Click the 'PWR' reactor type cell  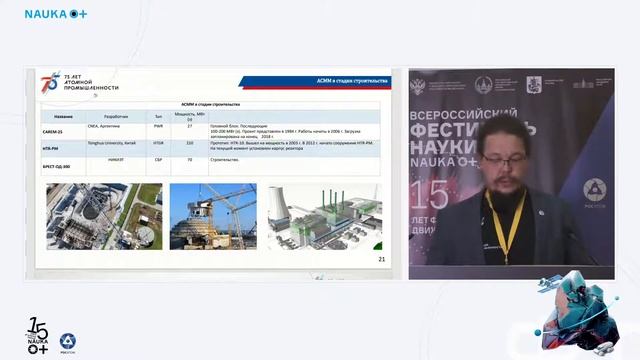(x=158, y=132)
